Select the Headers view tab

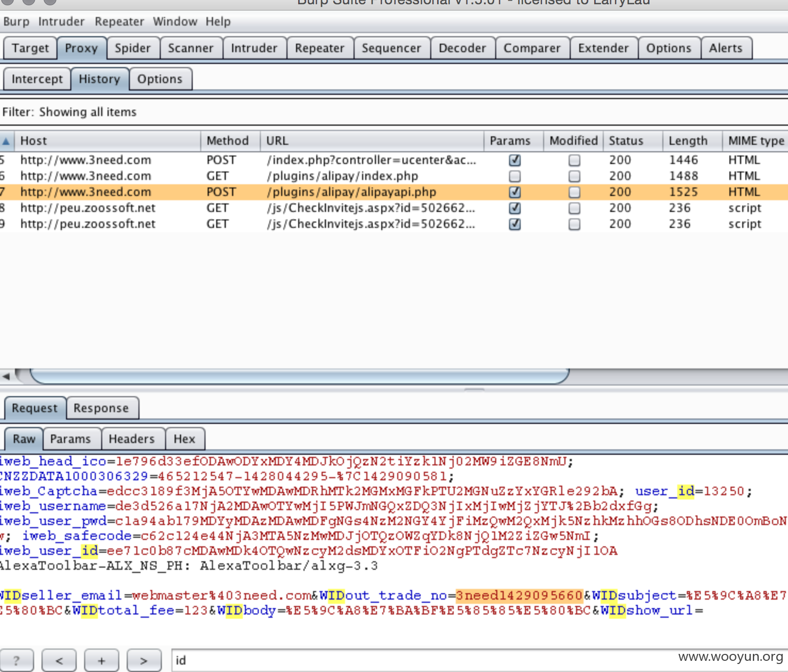pyautogui.click(x=132, y=439)
